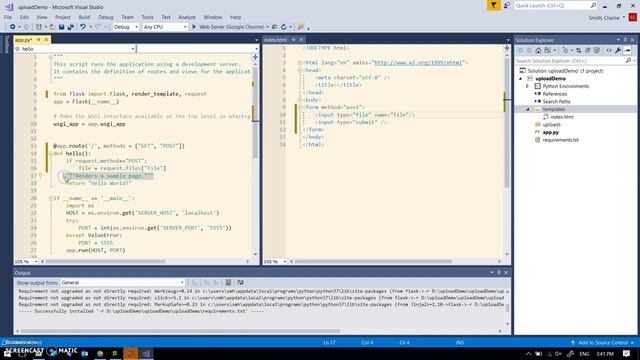Viewport: 640px width, 360px height.
Task: Click the Navigate Backward toolbar icon
Action: [x=13, y=27]
